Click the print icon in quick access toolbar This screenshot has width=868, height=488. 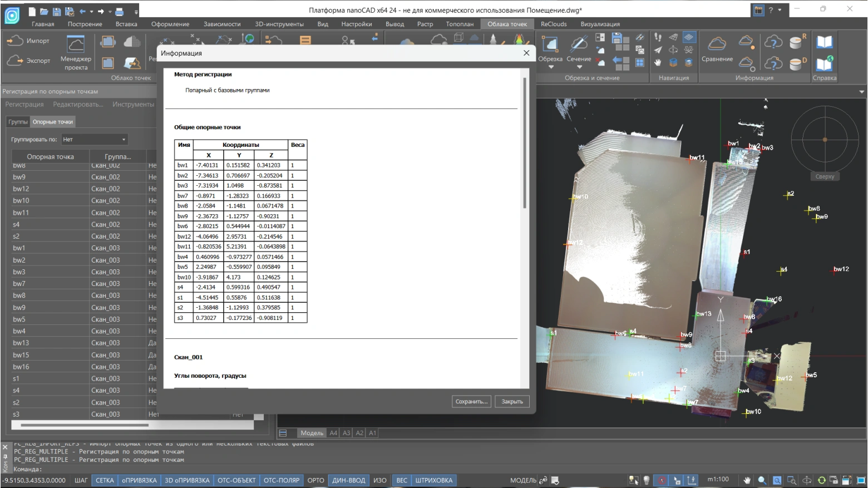pos(120,11)
